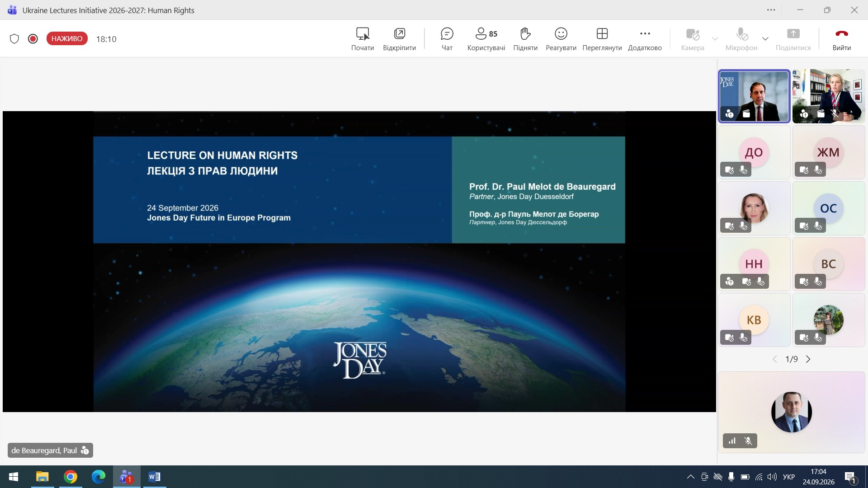Raise your hand with Підняти

pos(525,39)
